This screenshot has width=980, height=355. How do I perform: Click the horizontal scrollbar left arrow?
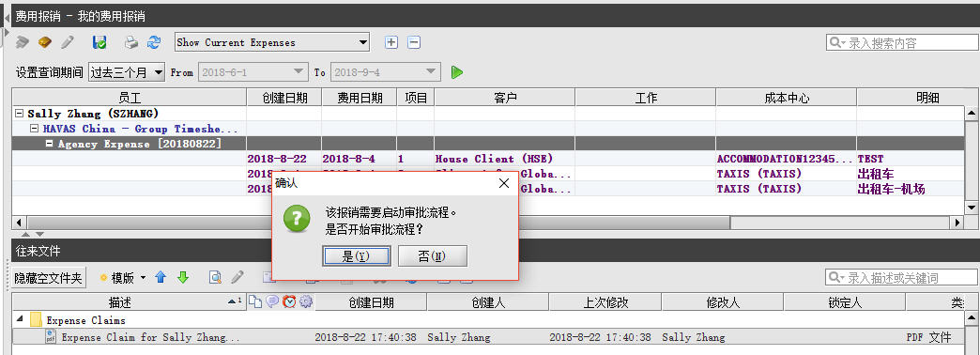19,222
